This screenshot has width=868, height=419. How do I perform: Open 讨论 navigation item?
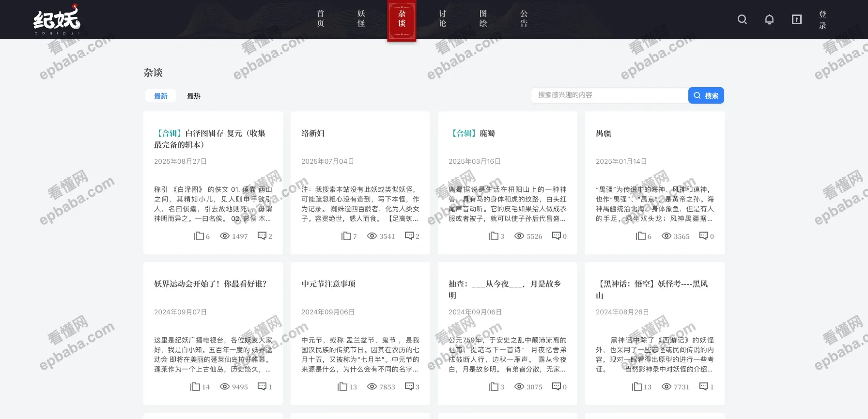[x=443, y=19]
